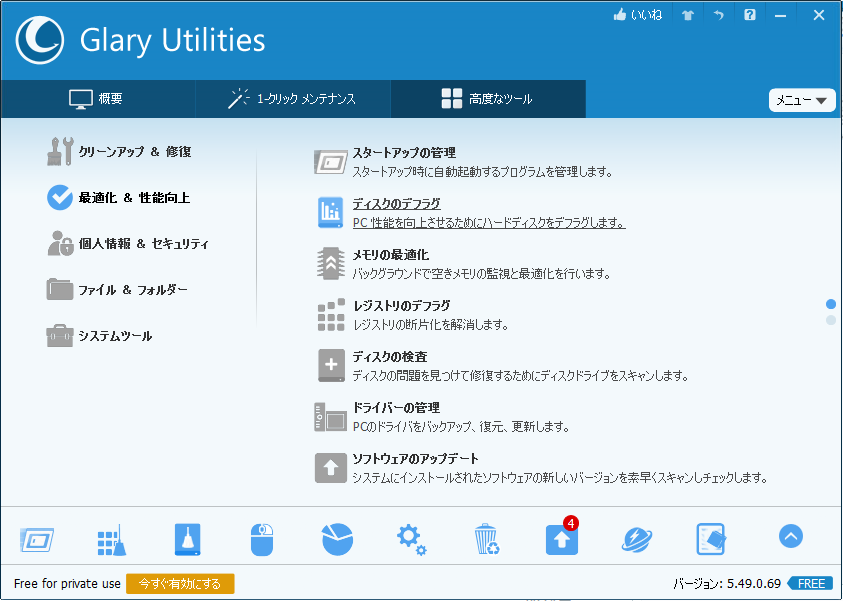This screenshot has height=601, width=843.
Task: Select the システムツール category
Action: pos(99,336)
